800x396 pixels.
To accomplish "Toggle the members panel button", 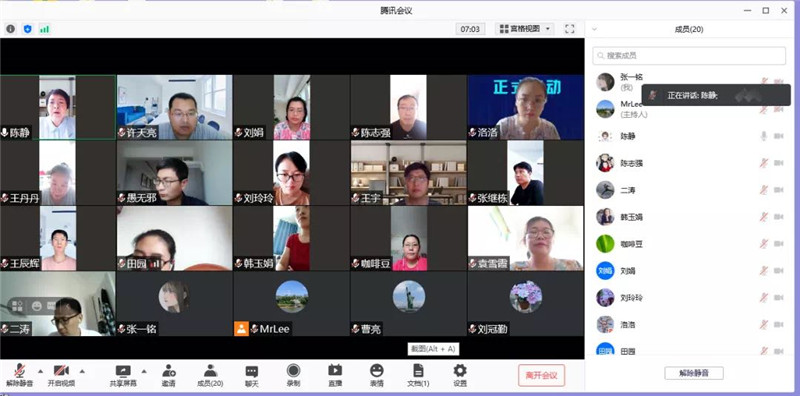I will pos(210,375).
